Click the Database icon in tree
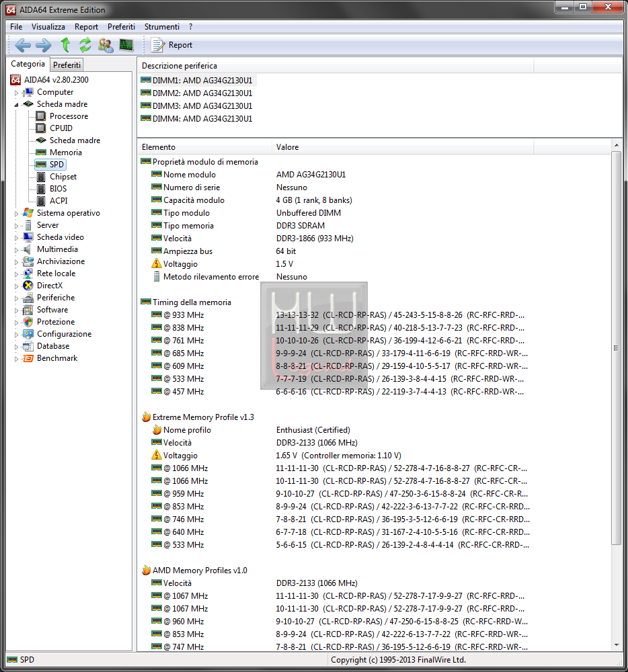The height and width of the screenshot is (672, 628). 28,346
